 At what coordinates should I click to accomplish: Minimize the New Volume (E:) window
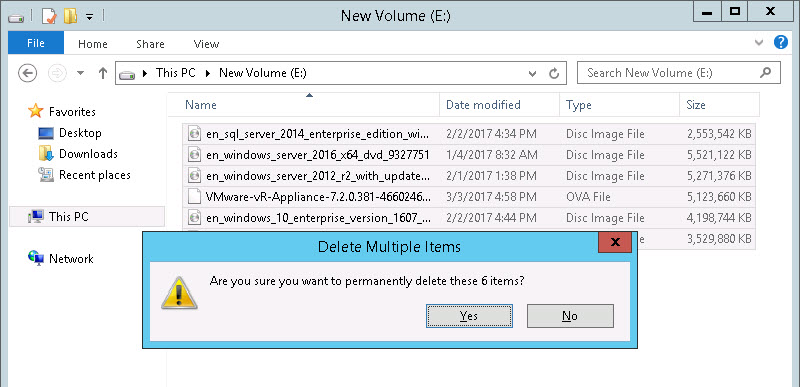(x=708, y=12)
